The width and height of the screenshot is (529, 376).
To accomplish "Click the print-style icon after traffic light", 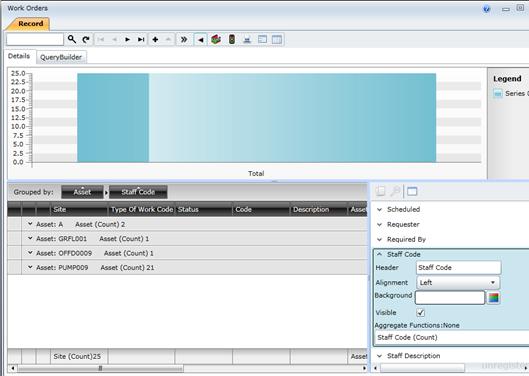I will pyautogui.click(x=247, y=39).
